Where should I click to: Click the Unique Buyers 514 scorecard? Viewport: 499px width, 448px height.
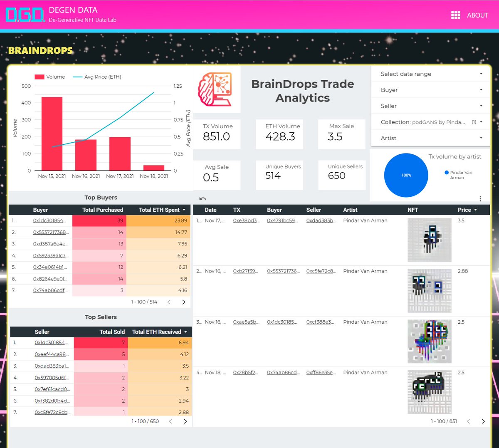click(279, 175)
